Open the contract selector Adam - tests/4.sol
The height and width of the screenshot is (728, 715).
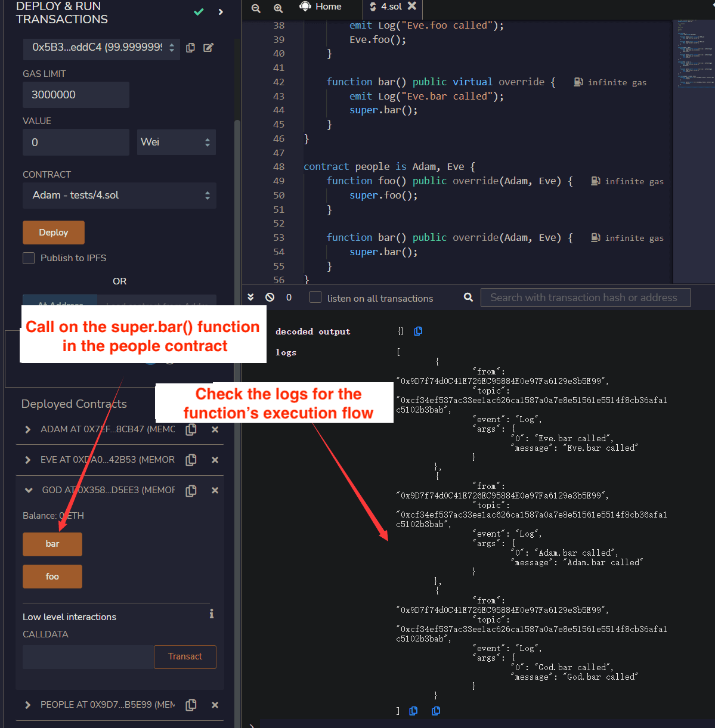point(119,196)
